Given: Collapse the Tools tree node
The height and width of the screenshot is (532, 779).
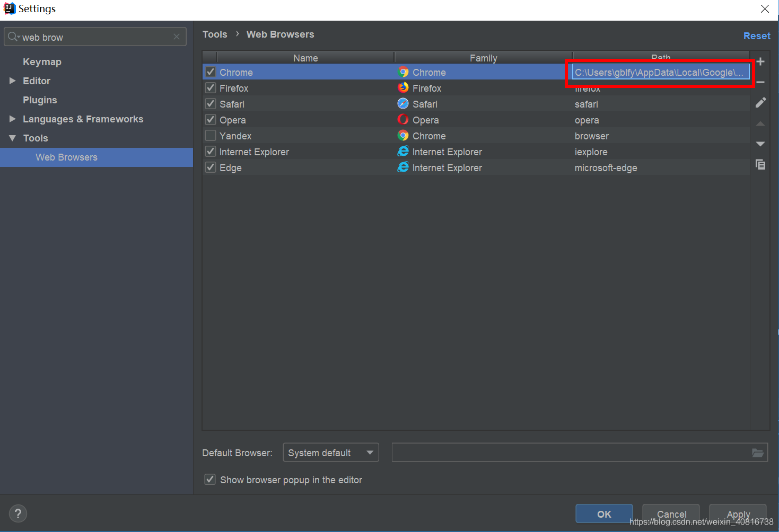Looking at the screenshot, I should (x=12, y=138).
